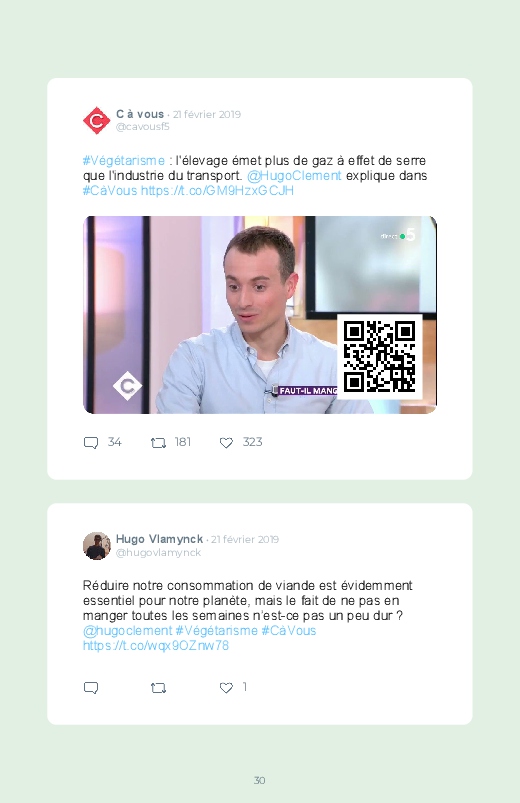Screen dimensions: 520x803
Task: Click the @hugoclement mention in second tweet
Action: [x=128, y=630]
